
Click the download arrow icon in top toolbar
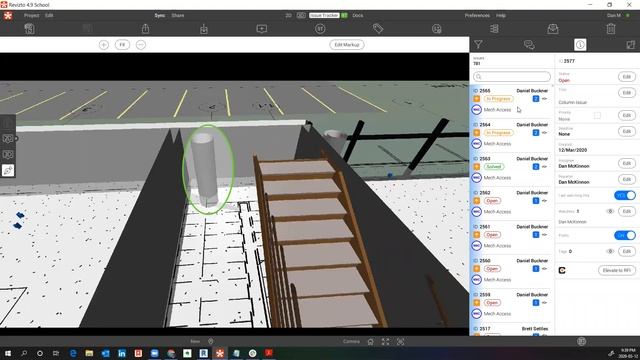point(204,29)
